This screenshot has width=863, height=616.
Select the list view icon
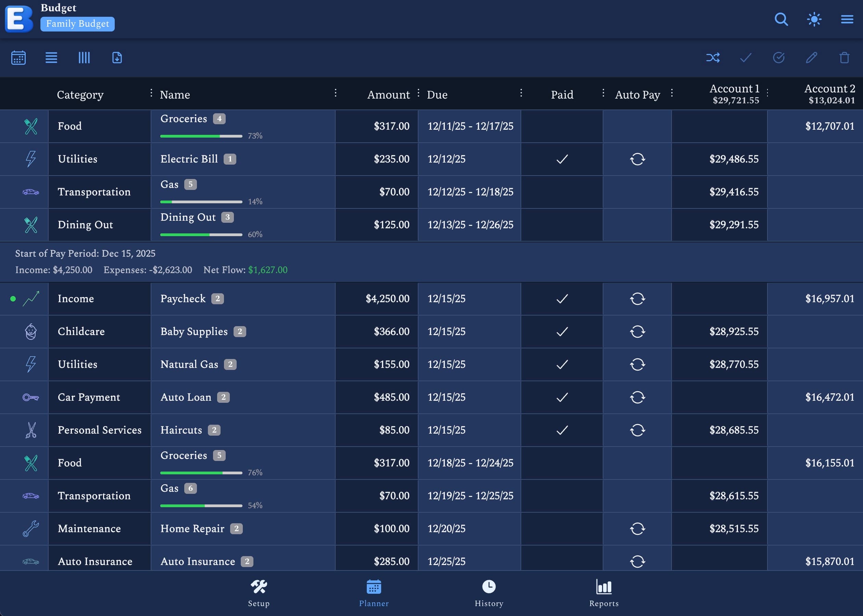[51, 57]
